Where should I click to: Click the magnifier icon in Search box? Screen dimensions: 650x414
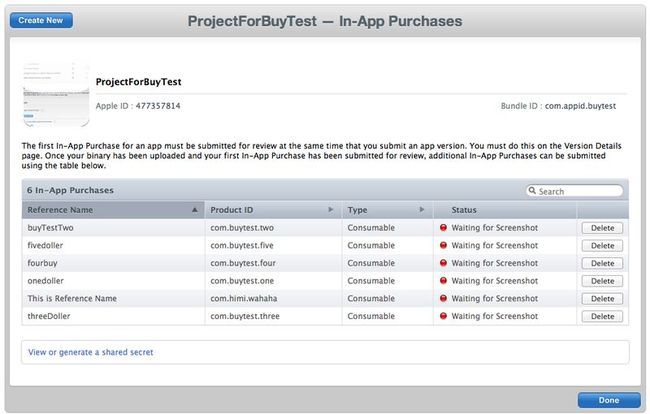point(532,191)
